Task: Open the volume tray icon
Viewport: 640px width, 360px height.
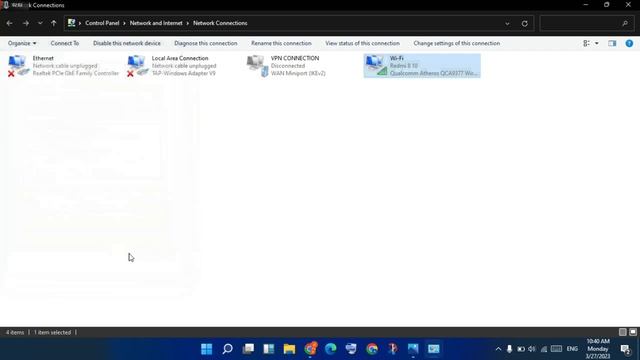Action: click(532, 349)
